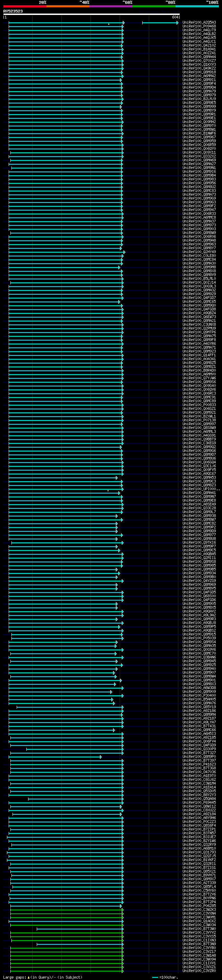
Task: Click UniRef100_B1VKF2 label
Action: coord(199,860)
